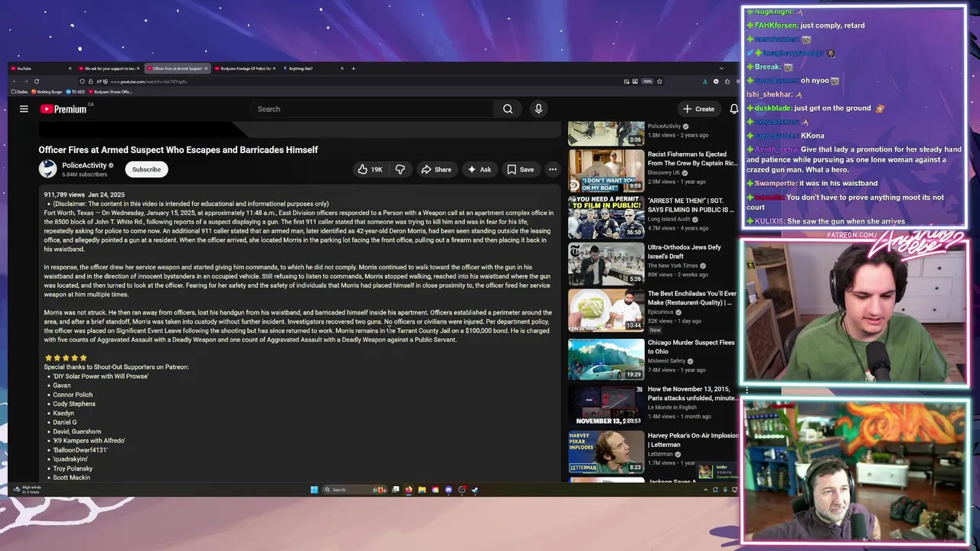Open 'Bodycam Shows Offic...' bookmark
Viewport: 980px width, 551px height.
[x=110, y=92]
